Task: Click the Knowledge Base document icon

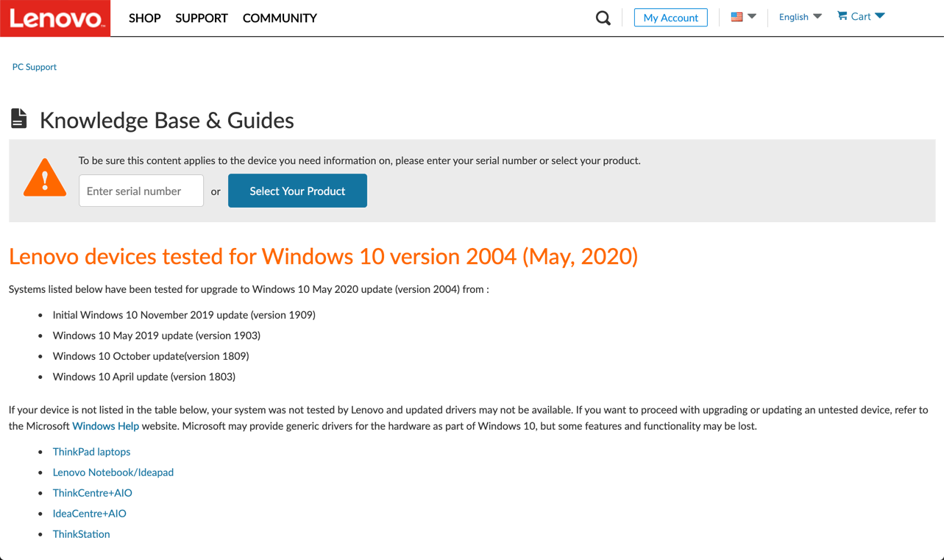Action: pos(19,118)
